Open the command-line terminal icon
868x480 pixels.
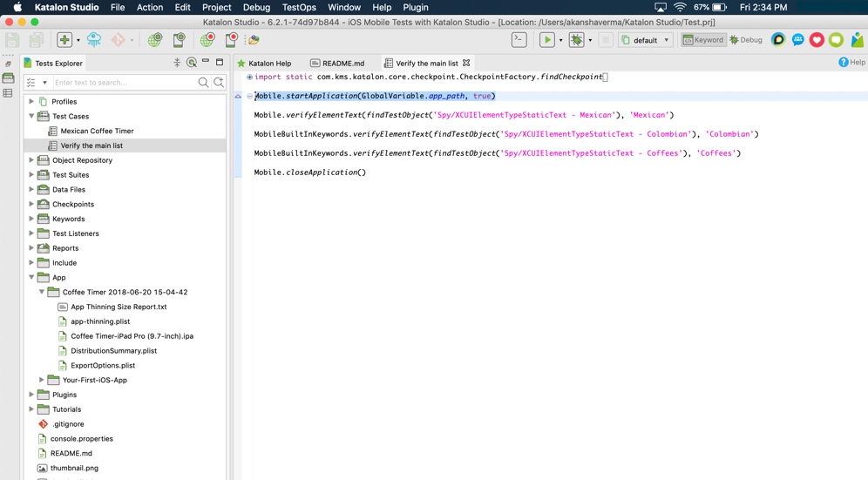[519, 40]
